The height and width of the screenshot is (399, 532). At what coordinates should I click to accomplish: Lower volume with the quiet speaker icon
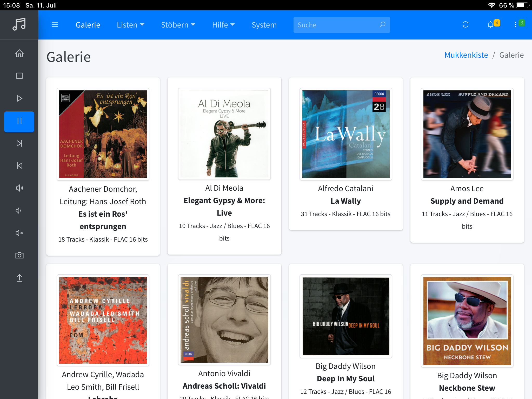tap(18, 210)
